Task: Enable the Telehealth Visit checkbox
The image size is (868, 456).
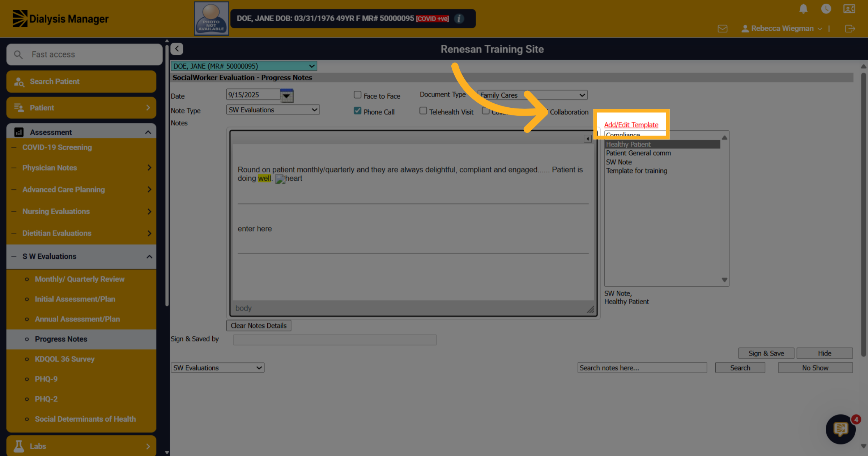Action: point(423,111)
